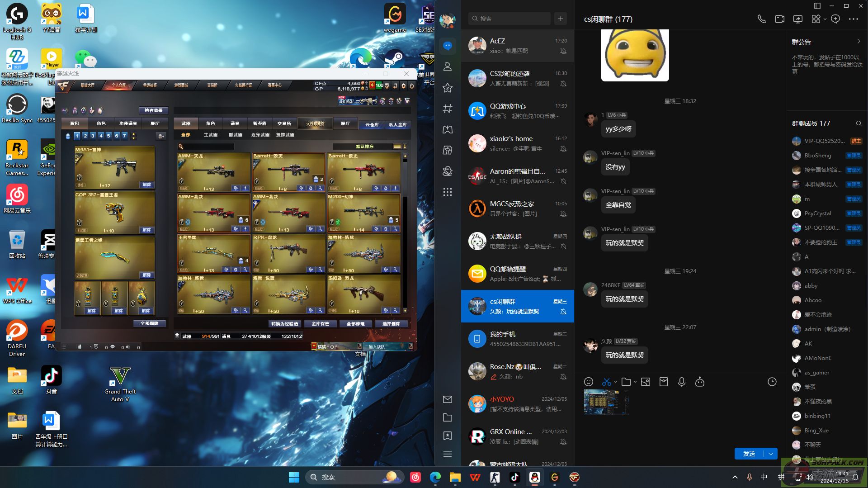Click the 发送 send button
This screenshot has width=868, height=488.
[x=749, y=454]
